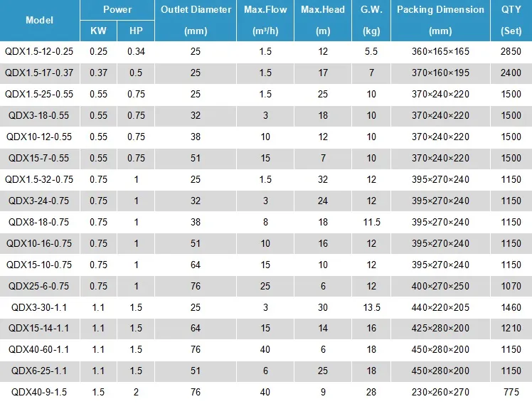Click the 2850 quantity cell

(511, 51)
